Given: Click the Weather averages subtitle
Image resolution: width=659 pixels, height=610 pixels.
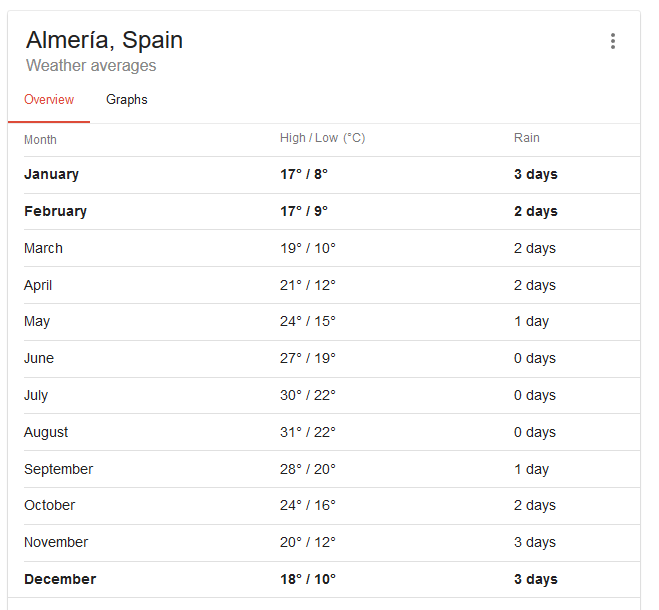Looking at the screenshot, I should 91,66.
